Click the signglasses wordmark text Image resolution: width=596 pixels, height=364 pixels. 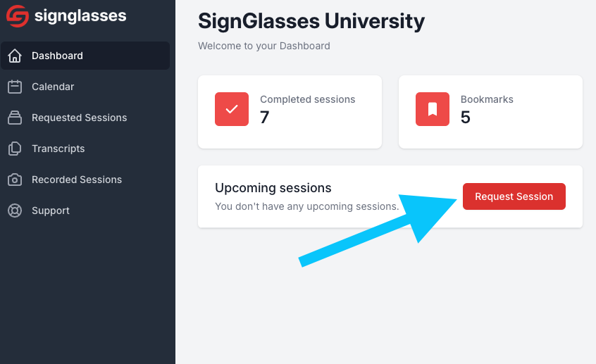(x=80, y=16)
